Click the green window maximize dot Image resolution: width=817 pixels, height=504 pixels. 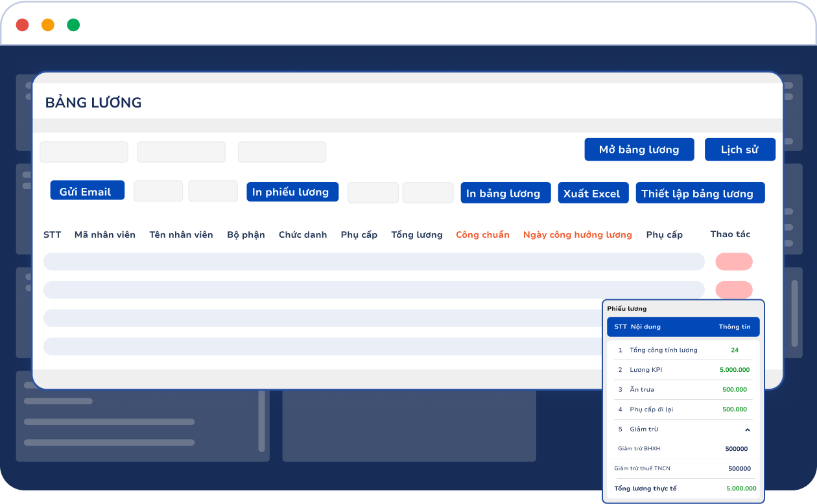coord(73,25)
